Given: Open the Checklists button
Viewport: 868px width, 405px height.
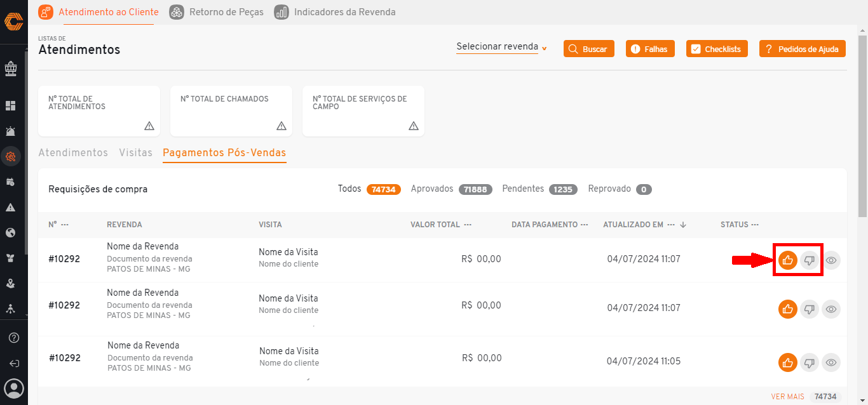Looking at the screenshot, I should [717, 49].
